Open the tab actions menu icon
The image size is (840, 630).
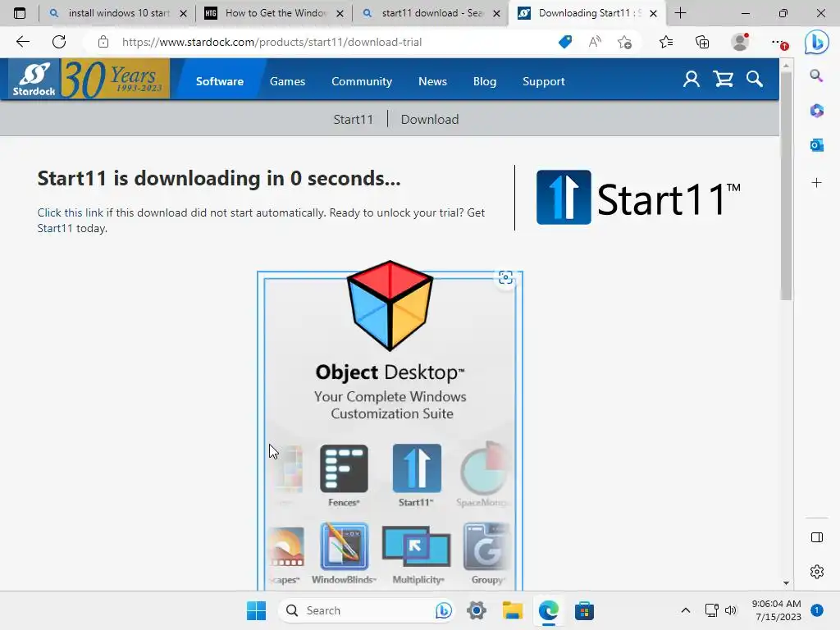point(20,13)
